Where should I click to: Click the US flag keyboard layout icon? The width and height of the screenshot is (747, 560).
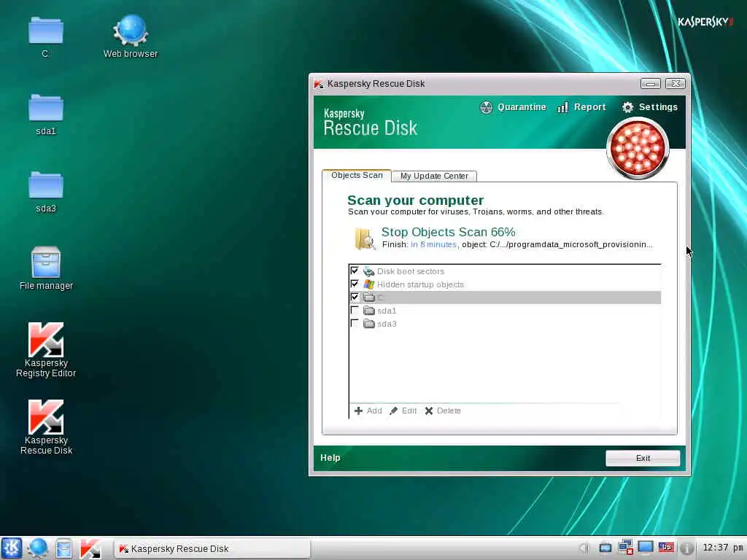click(666, 548)
